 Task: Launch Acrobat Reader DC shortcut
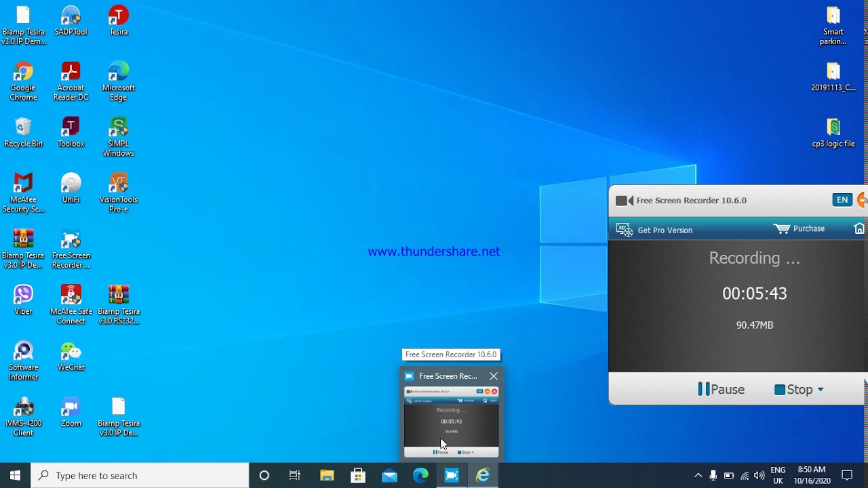click(x=71, y=82)
